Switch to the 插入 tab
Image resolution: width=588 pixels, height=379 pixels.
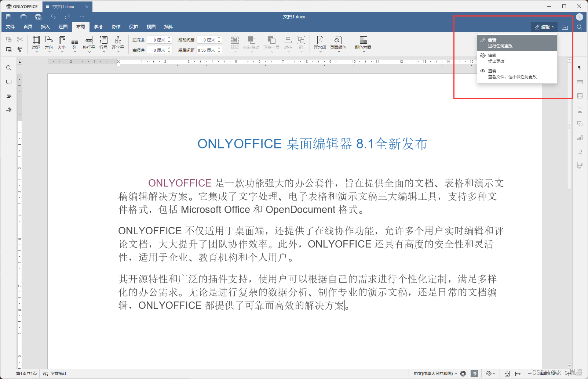45,27
